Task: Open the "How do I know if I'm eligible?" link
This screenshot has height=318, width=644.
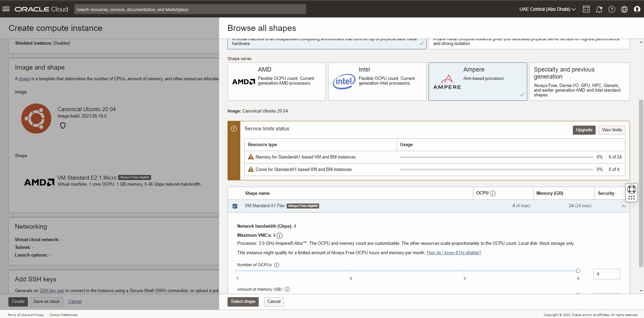Action: (x=453, y=253)
